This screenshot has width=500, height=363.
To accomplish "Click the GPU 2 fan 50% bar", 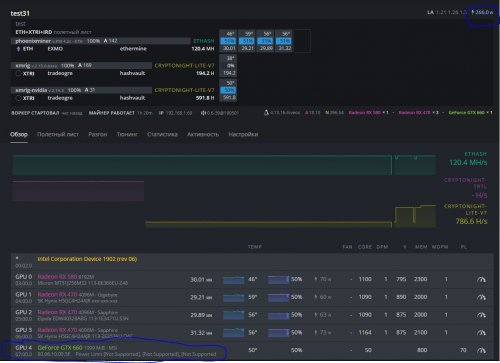I will point(278,315).
